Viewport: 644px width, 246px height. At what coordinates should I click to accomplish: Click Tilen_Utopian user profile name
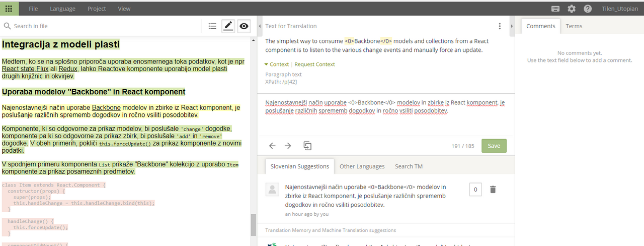[620, 9]
